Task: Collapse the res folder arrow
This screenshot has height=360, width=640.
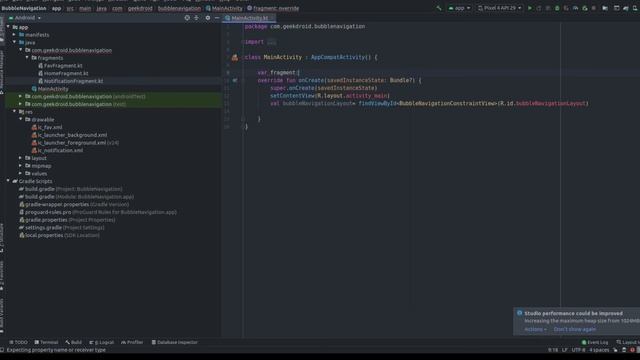Action: (14, 111)
